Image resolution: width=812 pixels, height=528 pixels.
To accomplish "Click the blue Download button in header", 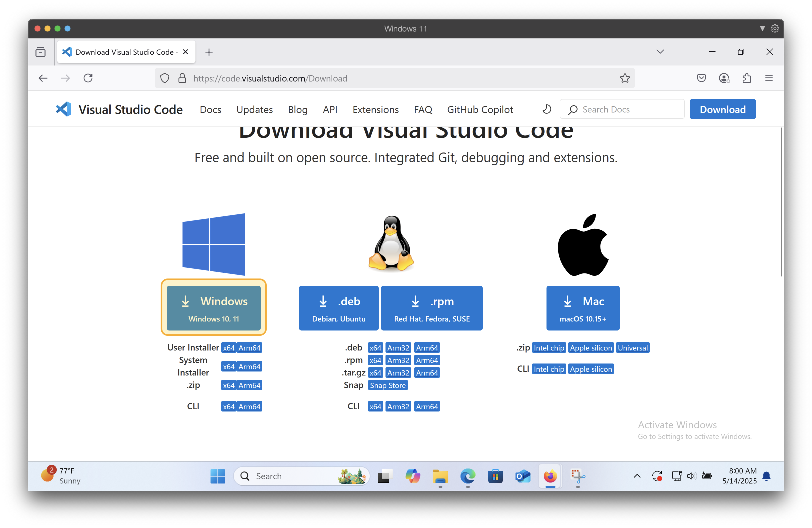I will (x=722, y=109).
